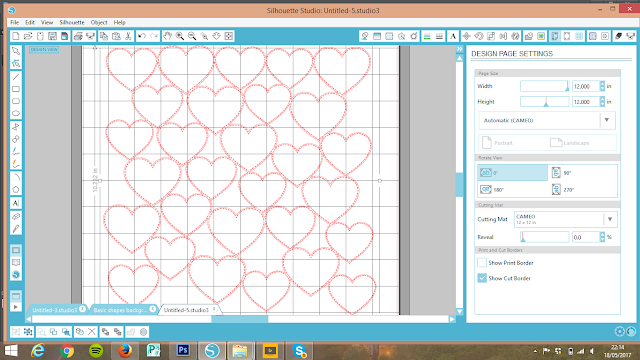This screenshot has height=360, width=640.
Task: Select the arrow Select tool
Action: [x=16, y=51]
